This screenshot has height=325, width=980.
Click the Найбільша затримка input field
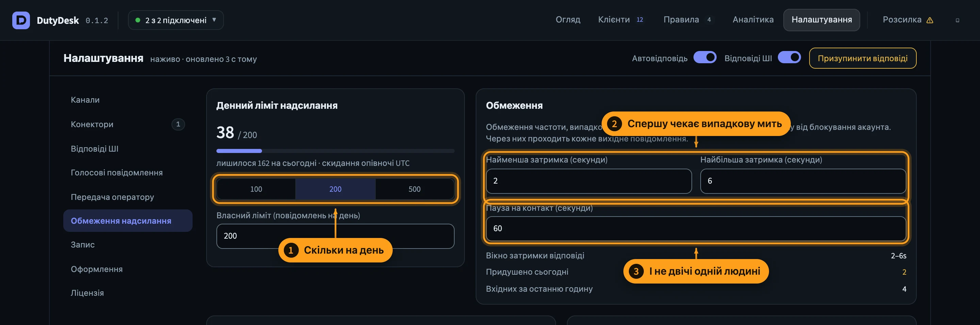click(x=803, y=181)
